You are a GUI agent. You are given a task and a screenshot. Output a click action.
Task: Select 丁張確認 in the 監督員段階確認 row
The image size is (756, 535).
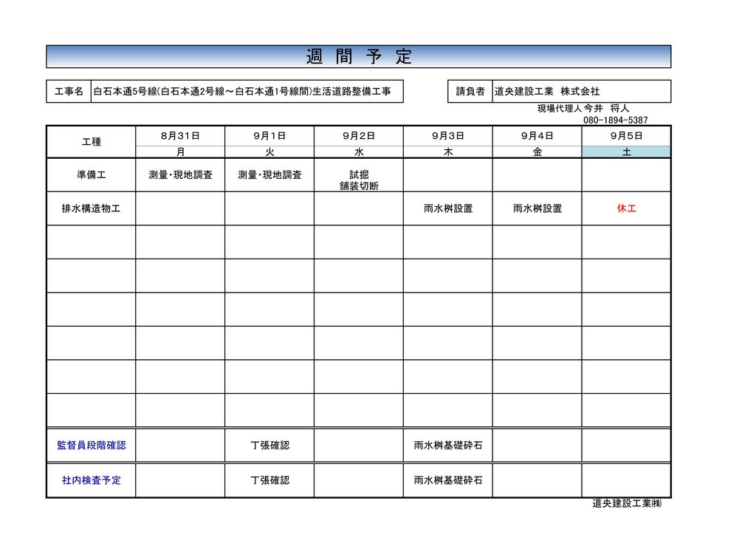point(269,446)
